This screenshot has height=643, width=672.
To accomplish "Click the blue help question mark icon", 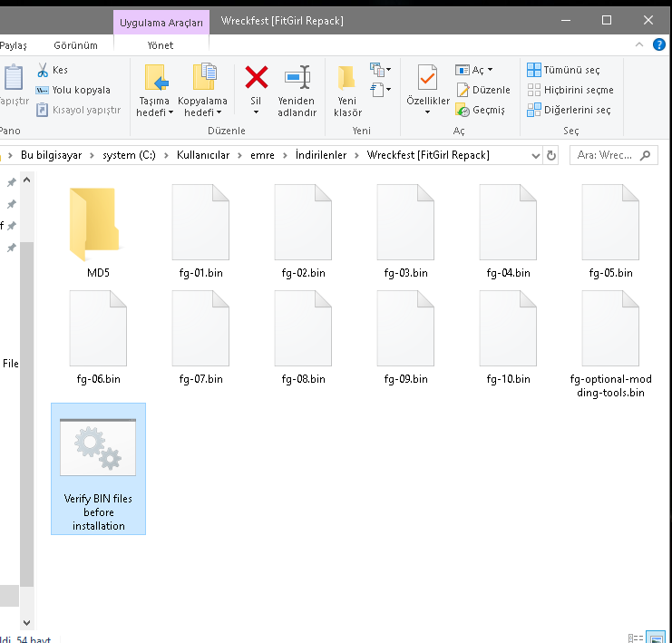I will 658,44.
